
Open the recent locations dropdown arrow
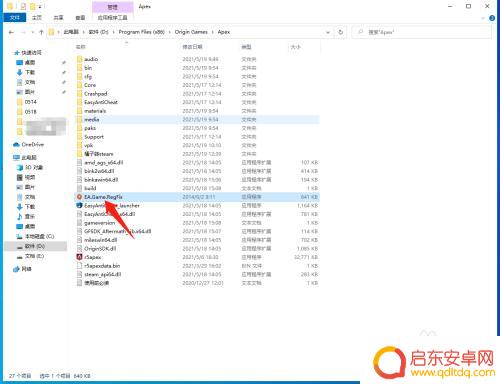(x=32, y=32)
